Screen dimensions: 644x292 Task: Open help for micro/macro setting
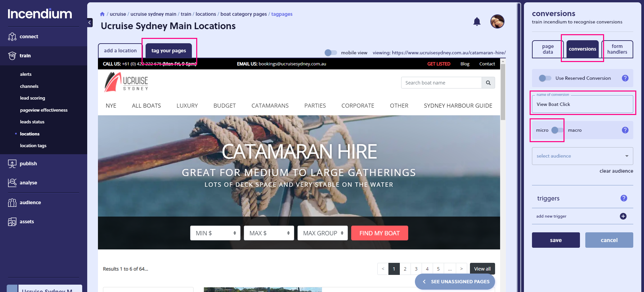coord(625,130)
